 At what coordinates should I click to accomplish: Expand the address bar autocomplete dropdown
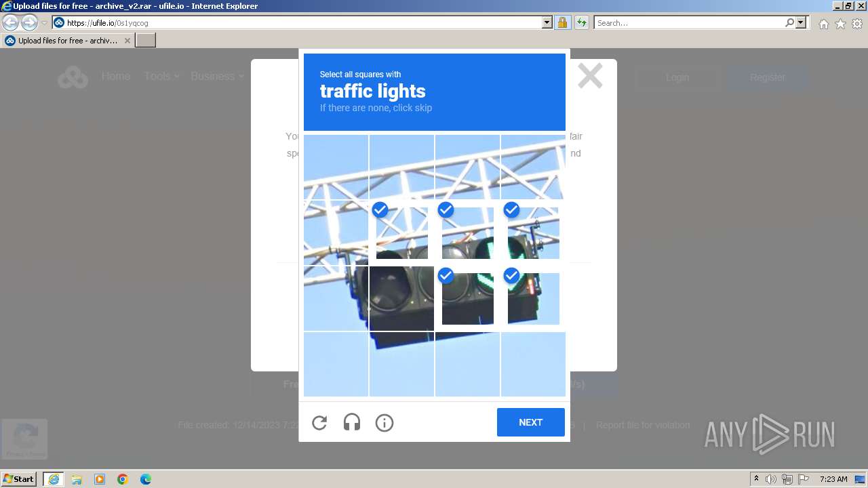547,23
